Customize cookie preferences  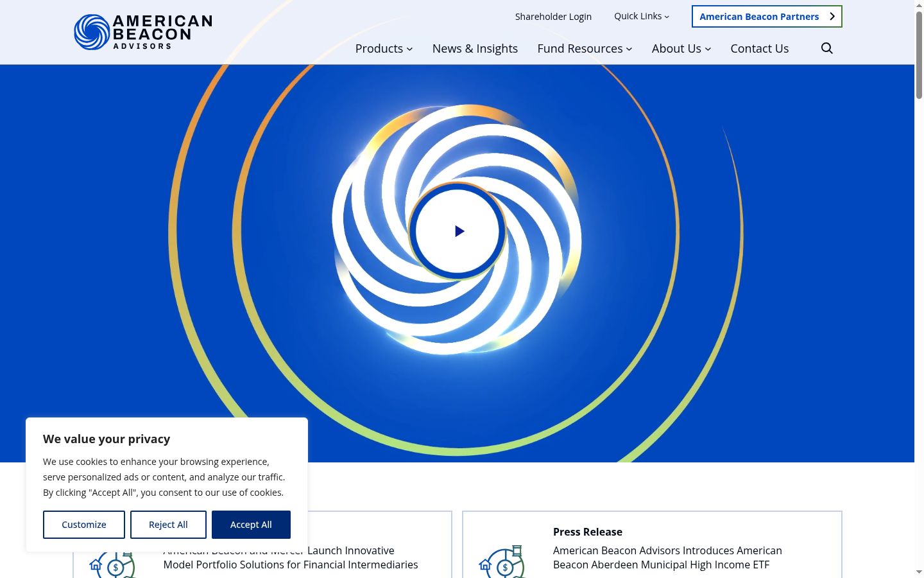point(84,525)
